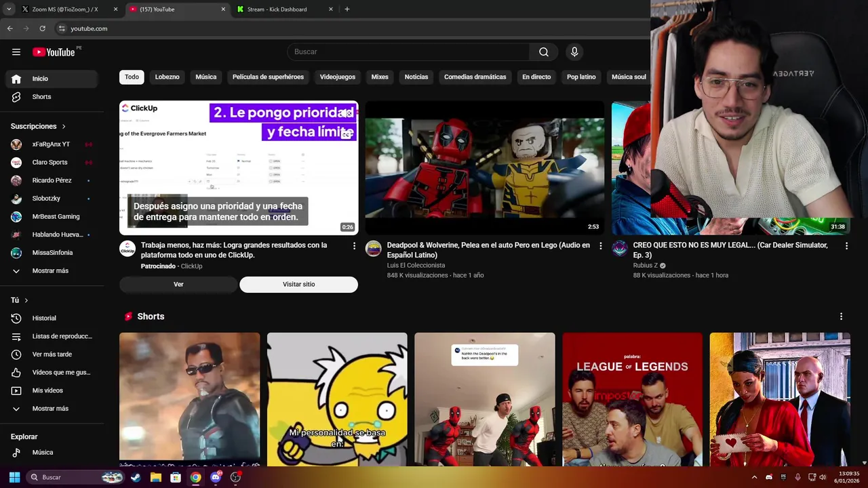The image size is (868, 488).
Task: Start voice search with the microphone
Action: [574, 52]
